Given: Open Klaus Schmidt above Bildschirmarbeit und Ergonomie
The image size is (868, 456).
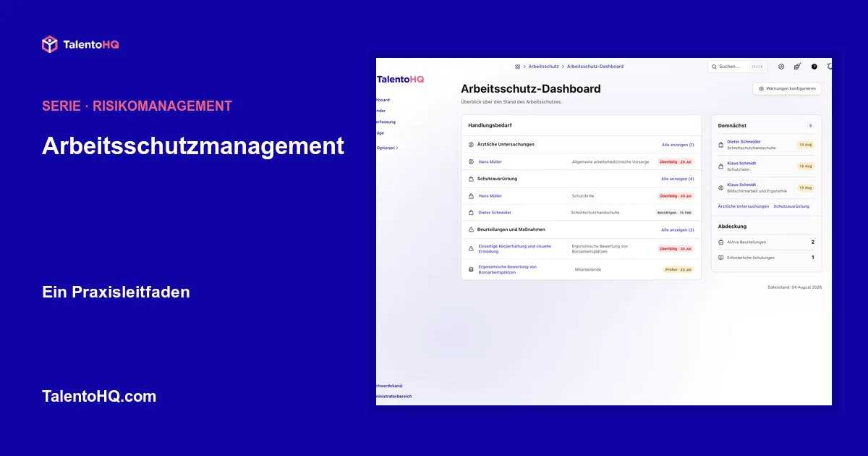Looking at the screenshot, I should [741, 185].
